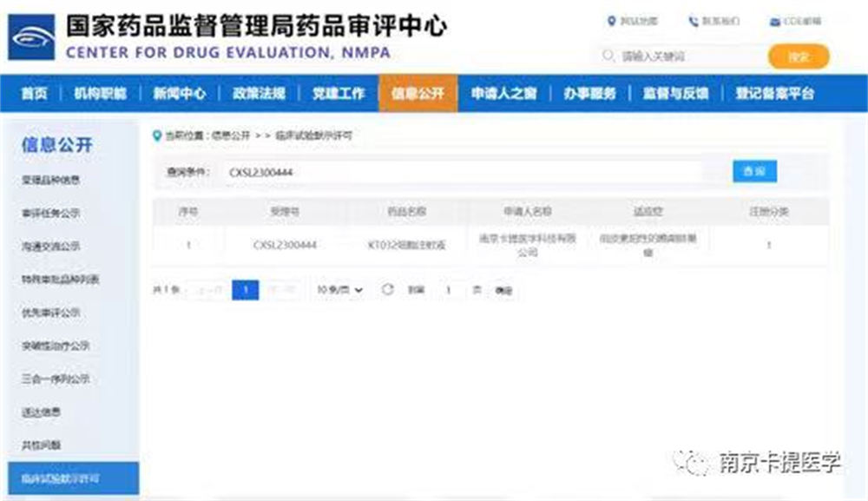
Task: Click the orange 搜索 button
Action: pyautogui.click(x=799, y=56)
